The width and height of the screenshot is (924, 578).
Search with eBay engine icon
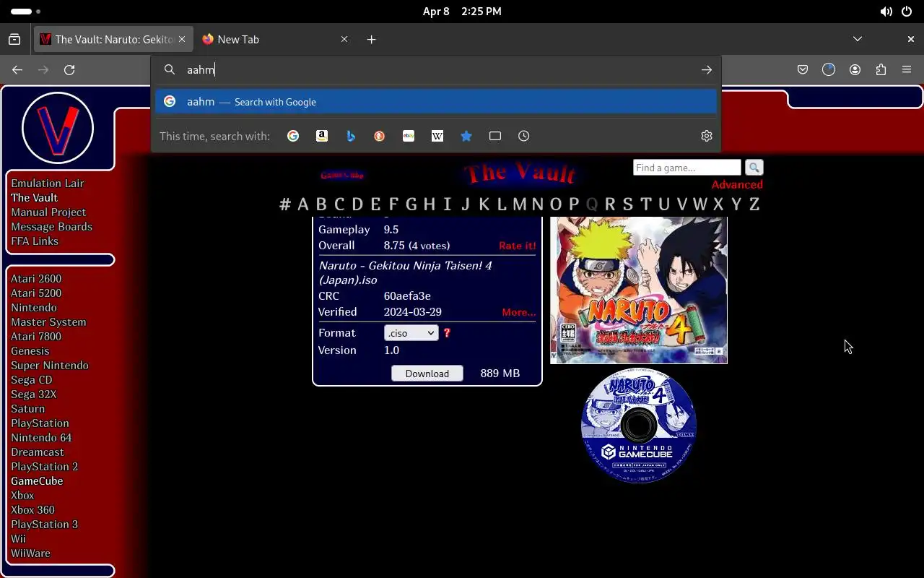click(409, 136)
